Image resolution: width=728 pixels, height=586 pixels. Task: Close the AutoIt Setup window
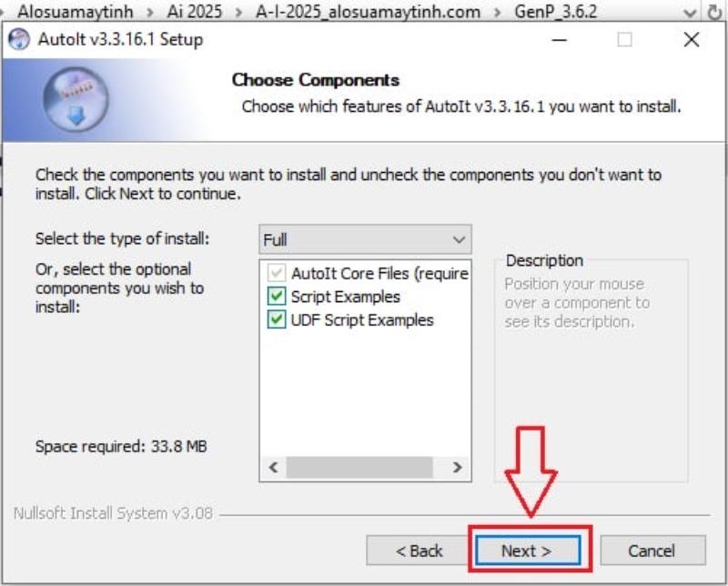click(x=692, y=40)
